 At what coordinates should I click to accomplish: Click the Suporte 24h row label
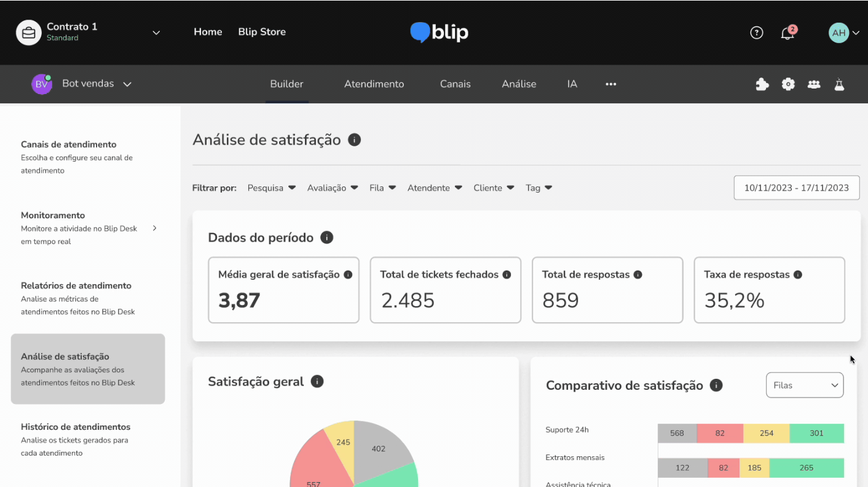567,430
